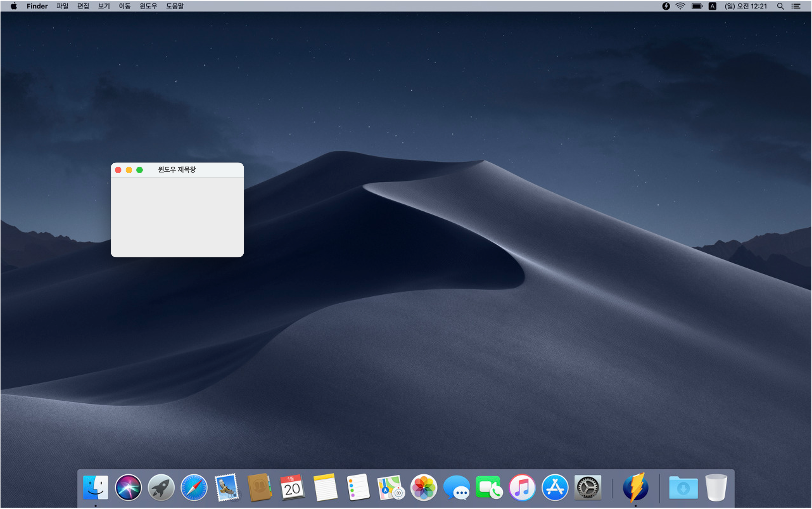Open the Trash in the Dock
Image resolution: width=812 pixels, height=509 pixels.
(x=716, y=488)
